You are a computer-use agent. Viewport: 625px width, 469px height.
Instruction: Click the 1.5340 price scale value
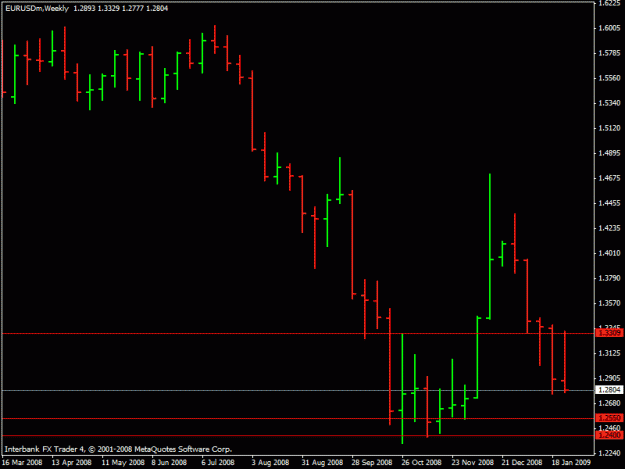point(609,103)
